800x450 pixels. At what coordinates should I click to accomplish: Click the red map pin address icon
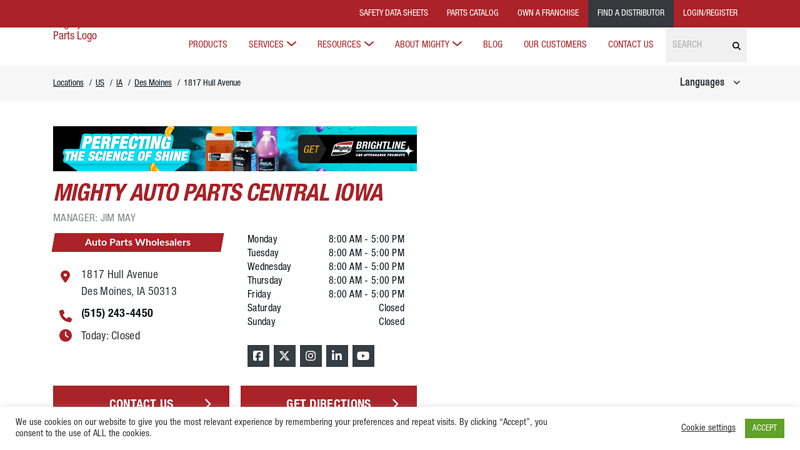click(x=65, y=277)
